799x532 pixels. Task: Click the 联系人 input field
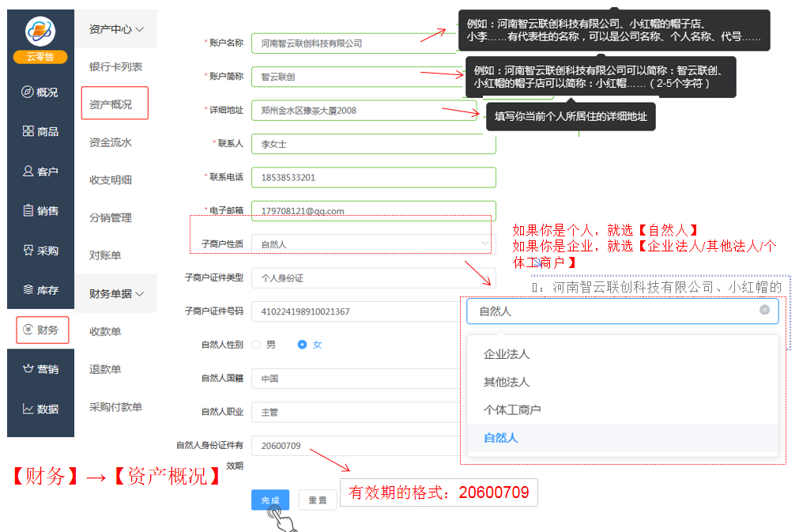374,144
